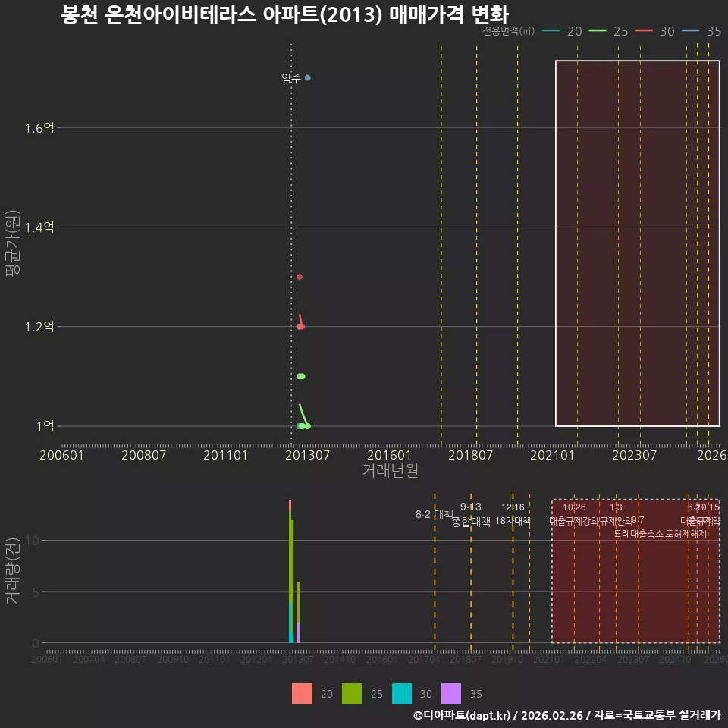The width and height of the screenshot is (728, 728).
Task: Select the isolated red data point near 1.3억
Action: coord(300,277)
